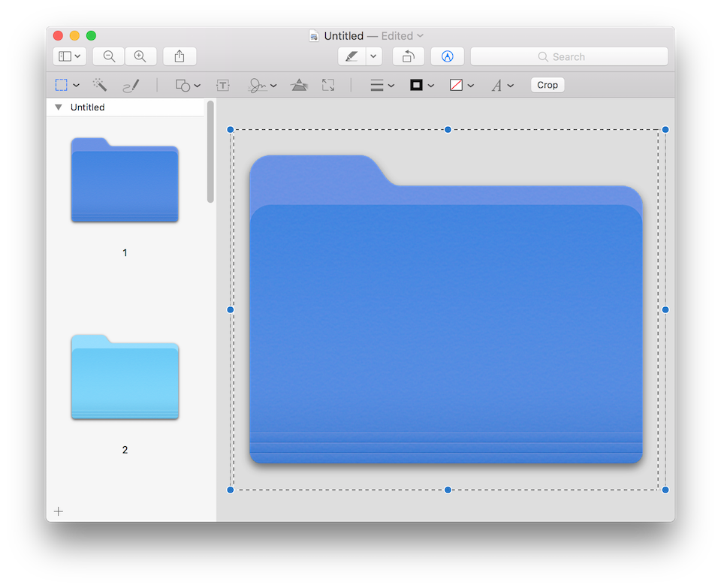Click the Zoom Out magnifier
Image resolution: width=721 pixels, height=588 pixels.
[x=109, y=56]
